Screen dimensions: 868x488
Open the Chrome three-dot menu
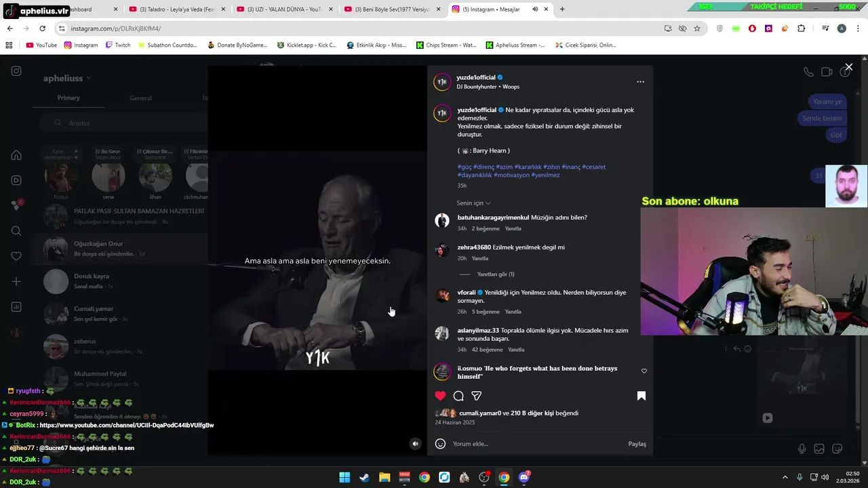[858, 28]
